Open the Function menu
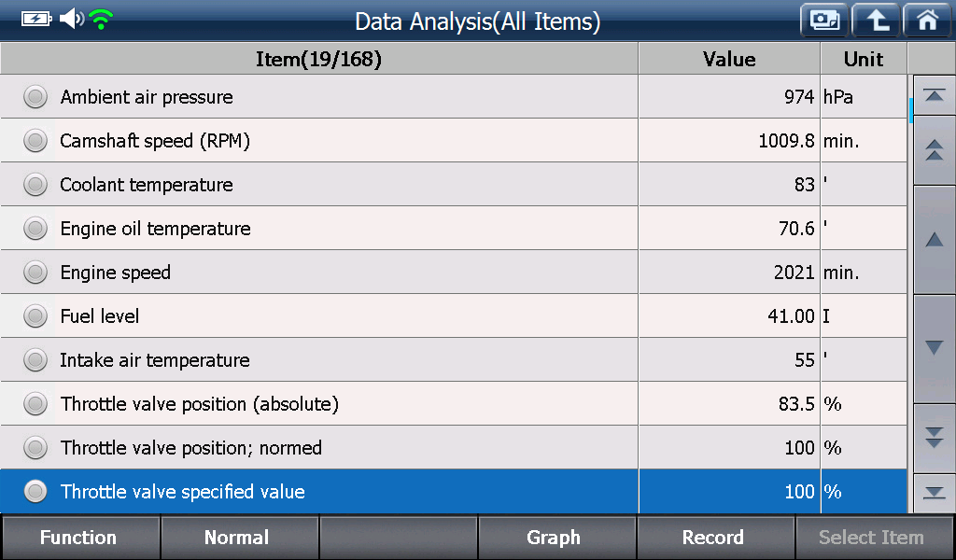The width and height of the screenshot is (956, 560). click(x=79, y=538)
